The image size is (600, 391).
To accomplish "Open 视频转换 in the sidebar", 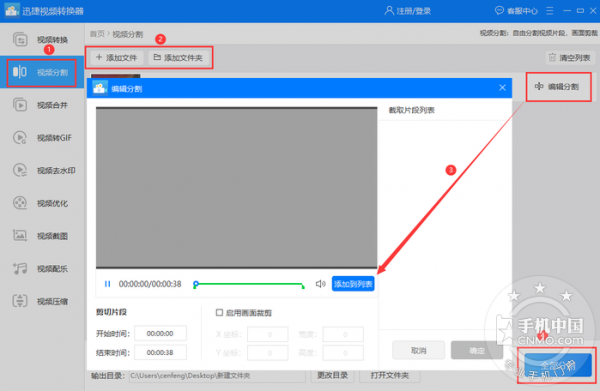I will point(41,39).
